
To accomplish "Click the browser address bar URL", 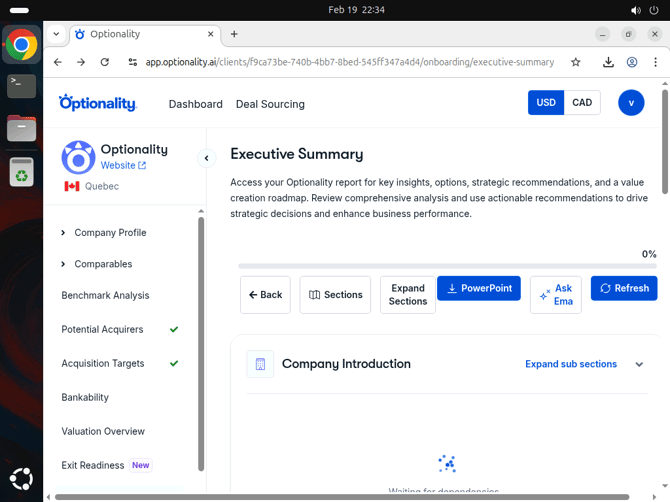I will point(350,62).
